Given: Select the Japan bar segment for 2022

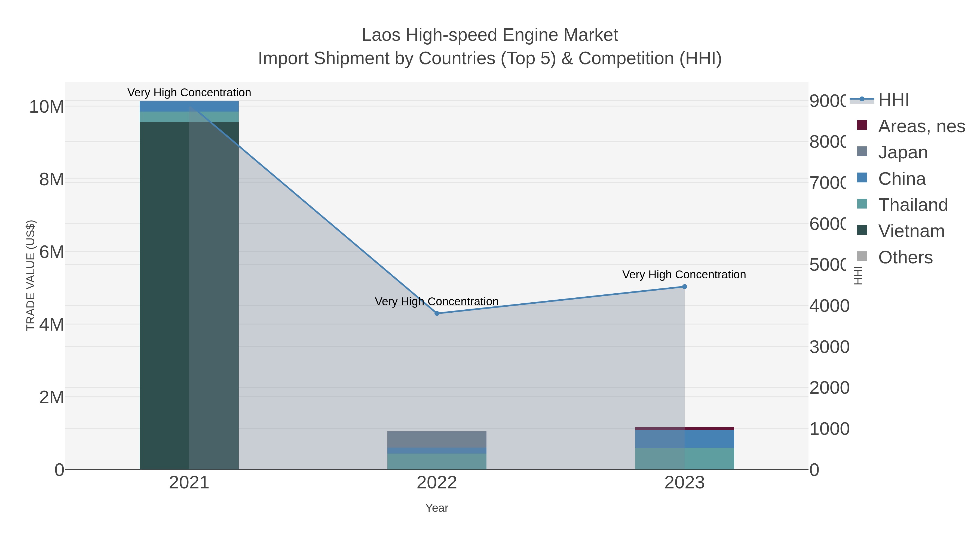Looking at the screenshot, I should pos(437,440).
